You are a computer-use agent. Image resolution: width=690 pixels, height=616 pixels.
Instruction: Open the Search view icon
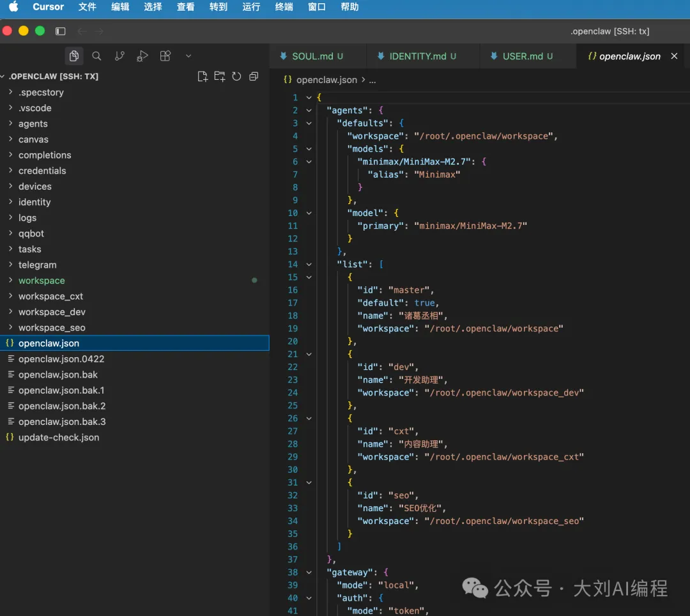point(96,56)
